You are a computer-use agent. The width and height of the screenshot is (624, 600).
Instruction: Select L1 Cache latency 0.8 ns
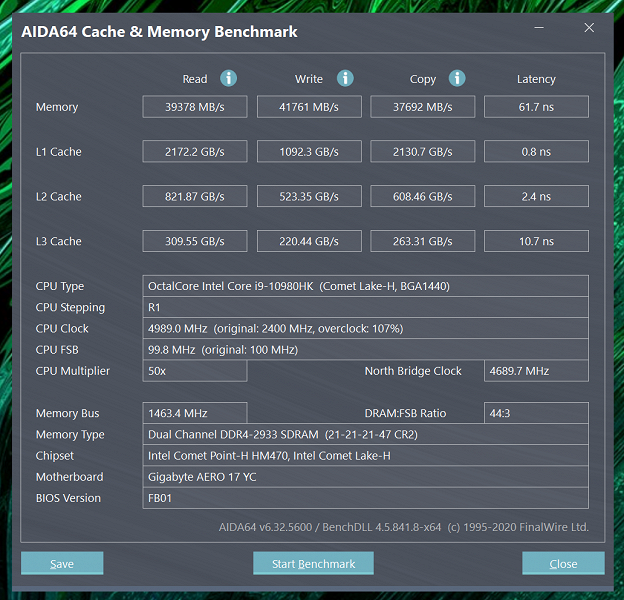pos(536,151)
